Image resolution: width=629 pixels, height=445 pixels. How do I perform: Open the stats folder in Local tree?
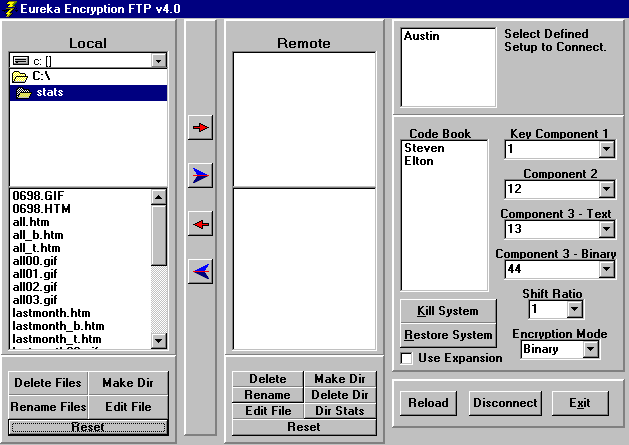point(49,93)
